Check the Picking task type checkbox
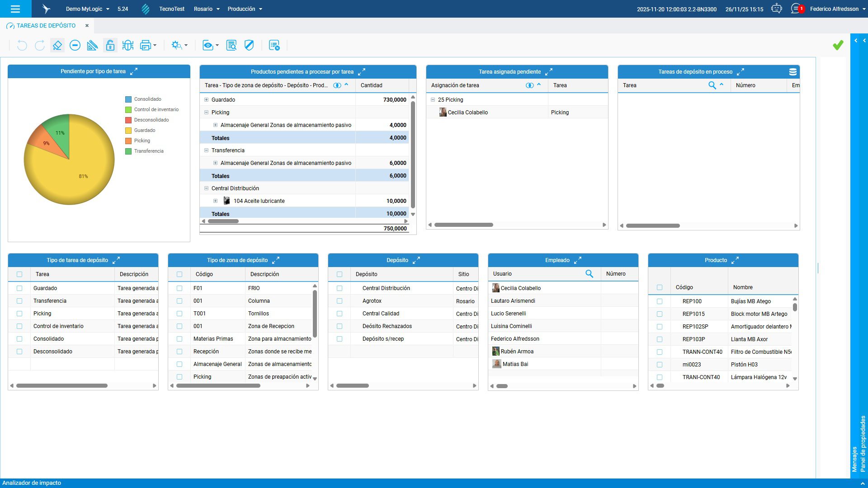Image resolution: width=868 pixels, height=488 pixels. coord(19,314)
